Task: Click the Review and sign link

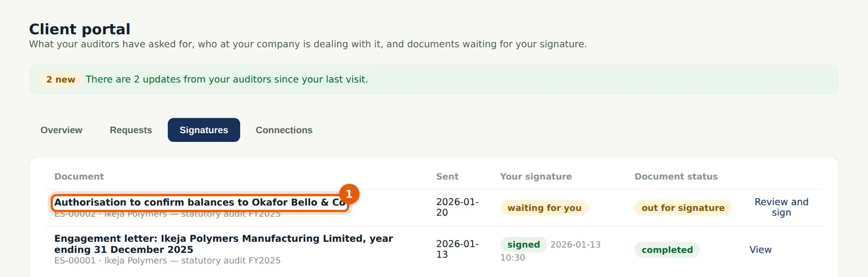Action: point(781,207)
